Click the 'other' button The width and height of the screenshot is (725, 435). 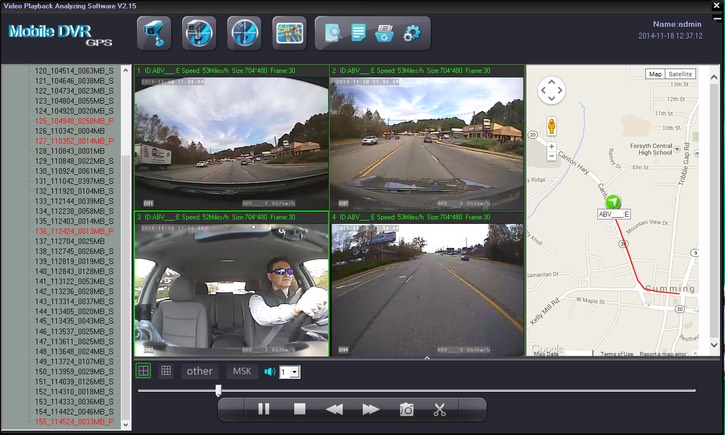coord(200,371)
